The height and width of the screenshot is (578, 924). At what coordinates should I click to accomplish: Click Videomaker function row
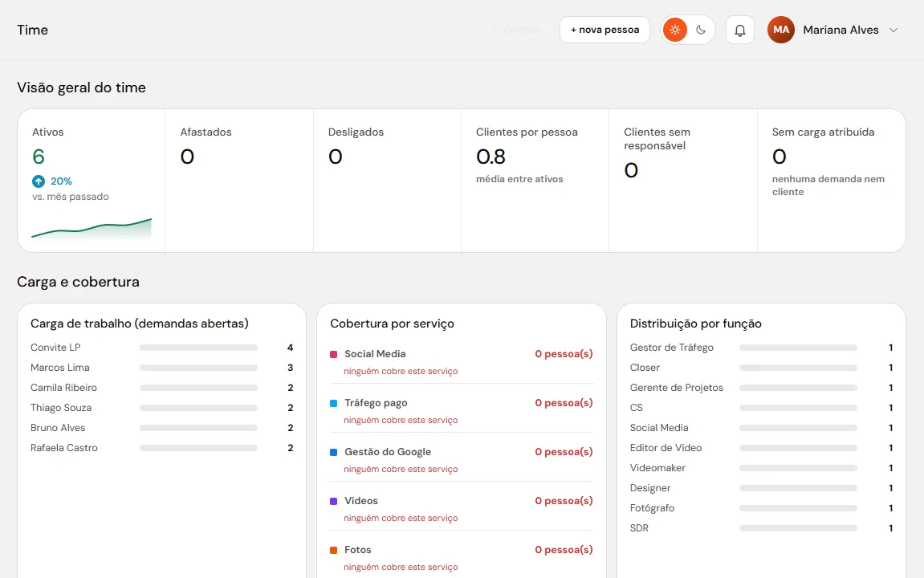click(x=761, y=468)
